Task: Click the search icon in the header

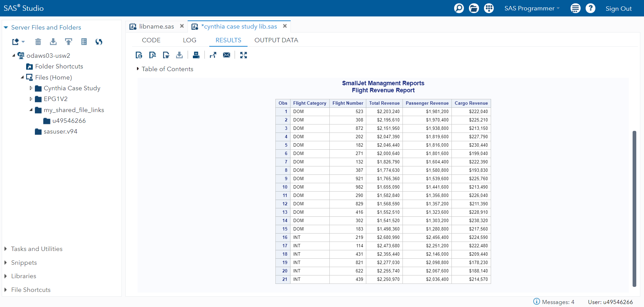Action: 459,8
